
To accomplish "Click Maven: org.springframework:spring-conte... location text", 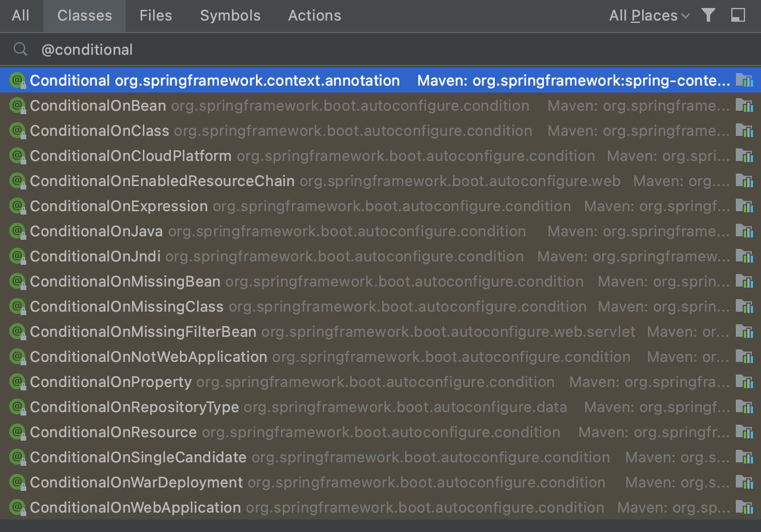I will [x=574, y=80].
